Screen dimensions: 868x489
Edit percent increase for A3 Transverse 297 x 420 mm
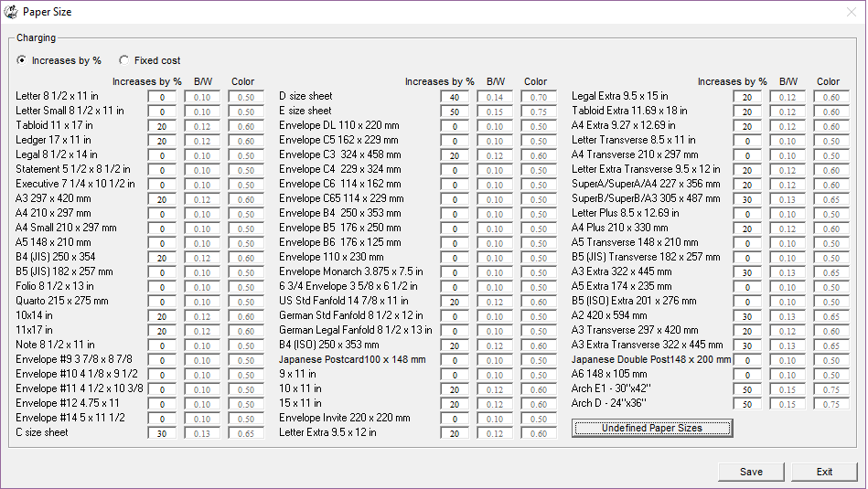[x=747, y=331]
